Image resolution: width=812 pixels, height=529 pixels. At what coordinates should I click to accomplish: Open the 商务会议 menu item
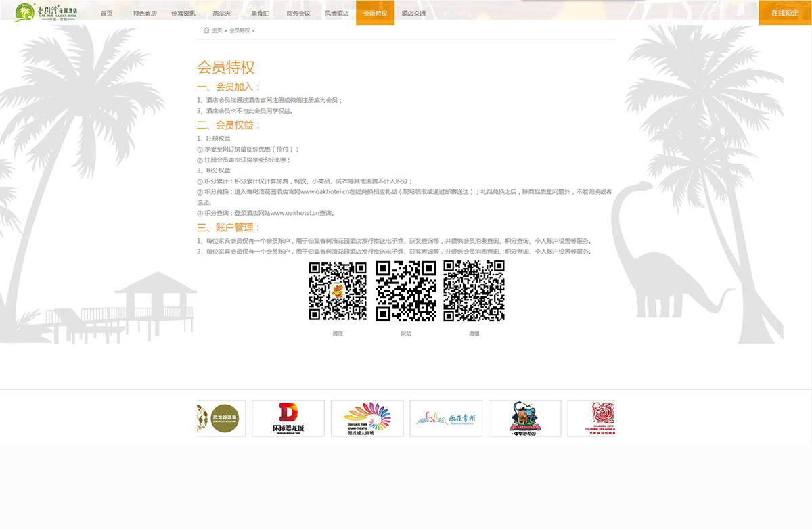(x=298, y=13)
